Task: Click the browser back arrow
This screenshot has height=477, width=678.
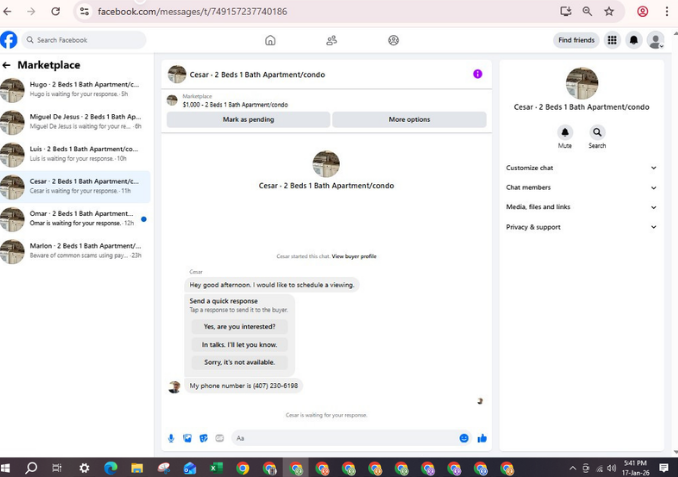Action: 7,11
